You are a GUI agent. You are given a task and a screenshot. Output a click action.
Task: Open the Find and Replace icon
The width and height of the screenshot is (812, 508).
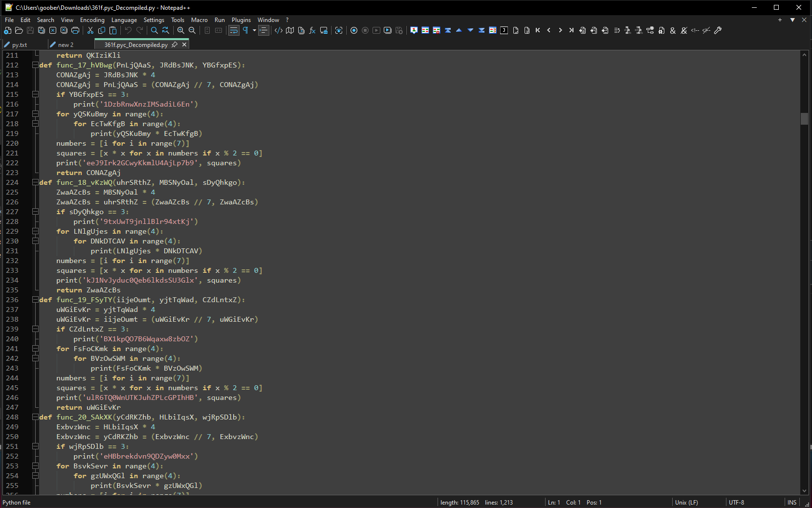coord(166,30)
